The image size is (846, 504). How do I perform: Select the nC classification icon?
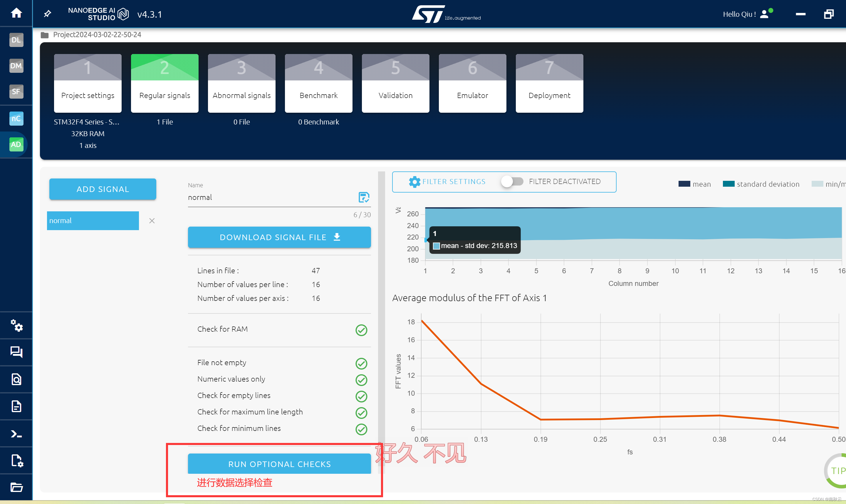click(x=16, y=119)
